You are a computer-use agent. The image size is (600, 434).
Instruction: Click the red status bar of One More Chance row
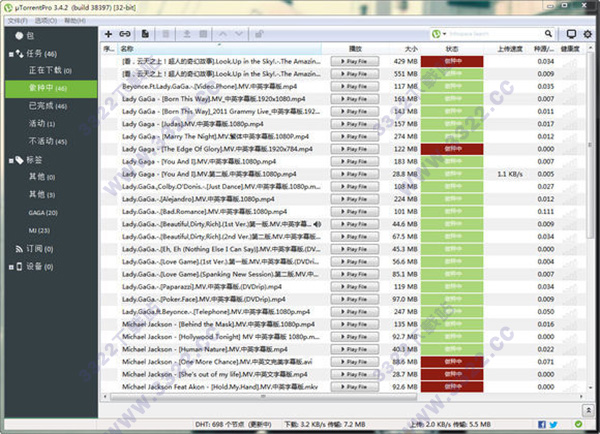[452, 362]
